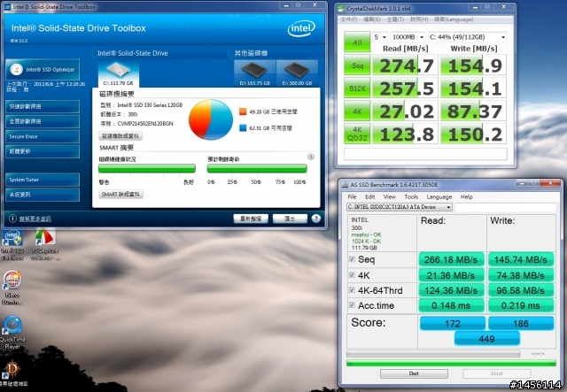The width and height of the screenshot is (567, 392).
Task: Click the SMART details button
Action: [120, 194]
